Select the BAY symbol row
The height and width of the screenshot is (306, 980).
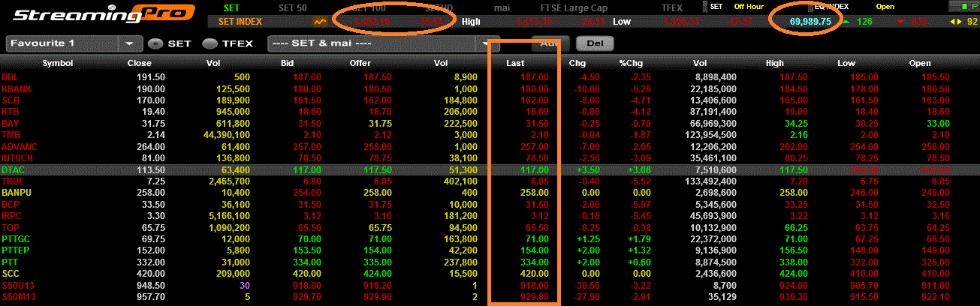[x=490, y=123]
